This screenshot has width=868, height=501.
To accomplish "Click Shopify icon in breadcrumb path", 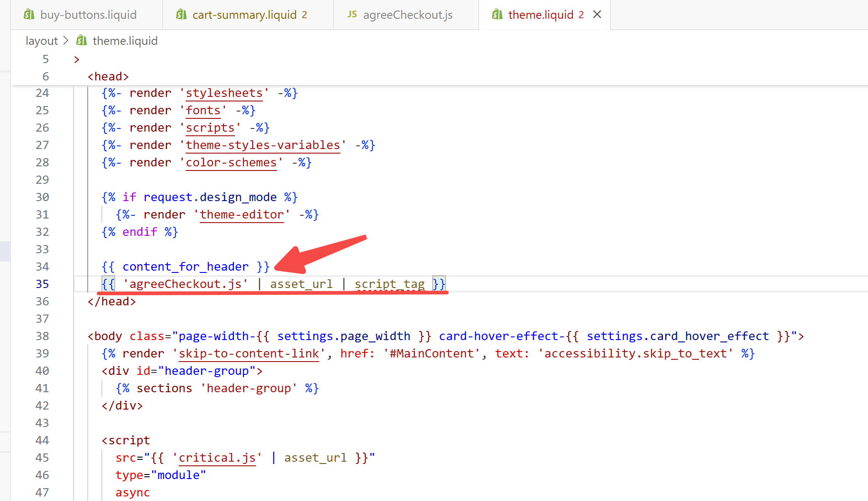I will 82,41.
